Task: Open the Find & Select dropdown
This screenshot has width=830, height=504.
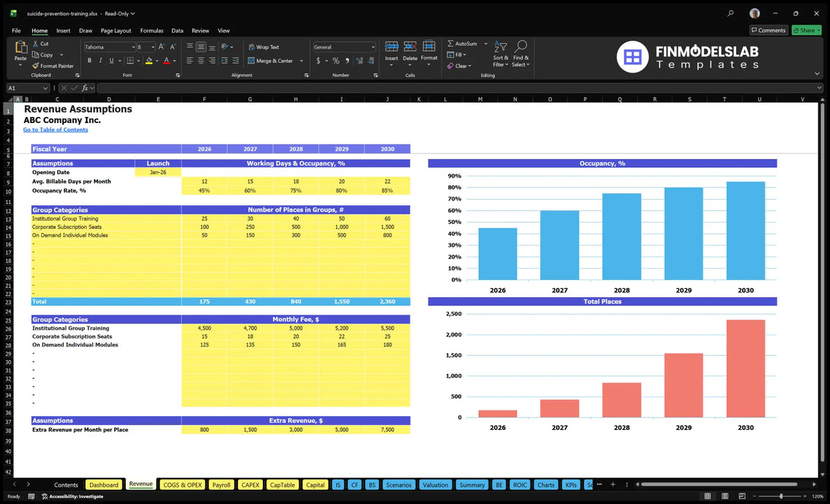Action: click(522, 54)
